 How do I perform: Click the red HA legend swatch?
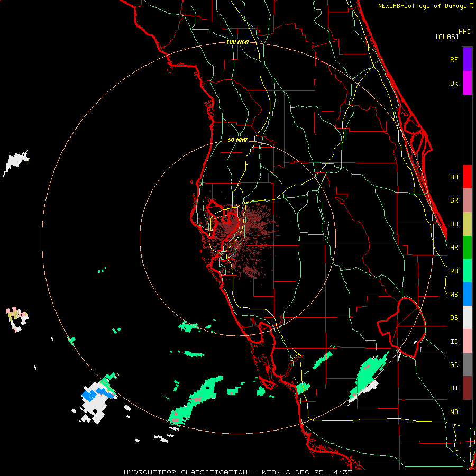467,177
